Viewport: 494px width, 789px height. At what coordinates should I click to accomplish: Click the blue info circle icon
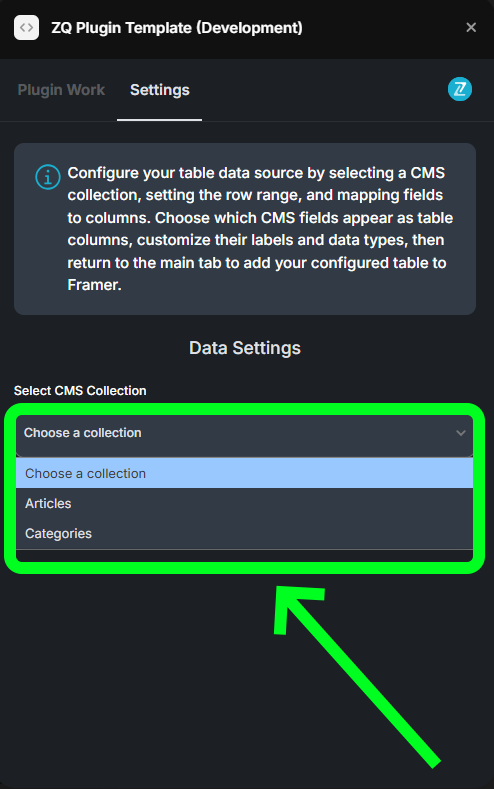(x=48, y=177)
